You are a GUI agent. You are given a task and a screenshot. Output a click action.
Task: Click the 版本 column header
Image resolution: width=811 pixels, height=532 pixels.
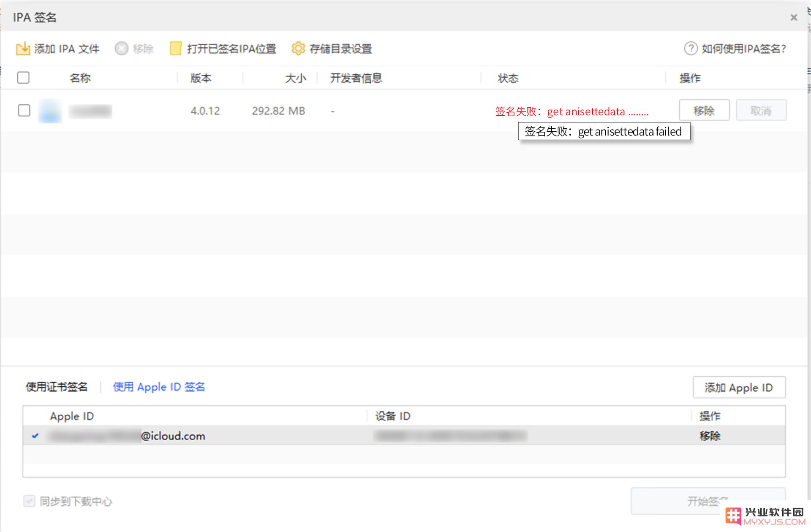201,78
